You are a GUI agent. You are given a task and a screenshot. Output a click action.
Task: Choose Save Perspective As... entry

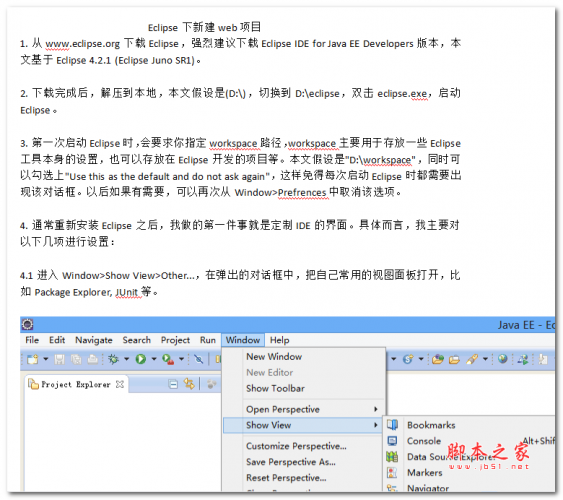pyautogui.click(x=303, y=462)
